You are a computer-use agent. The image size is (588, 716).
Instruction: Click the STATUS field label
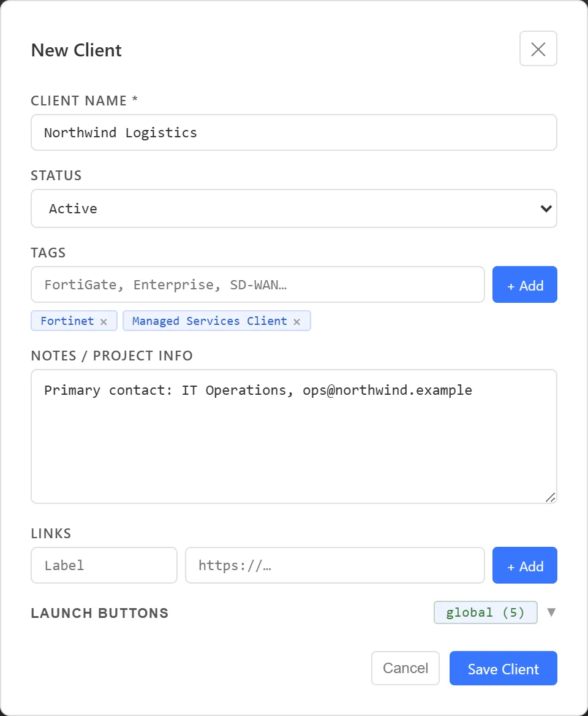point(56,175)
